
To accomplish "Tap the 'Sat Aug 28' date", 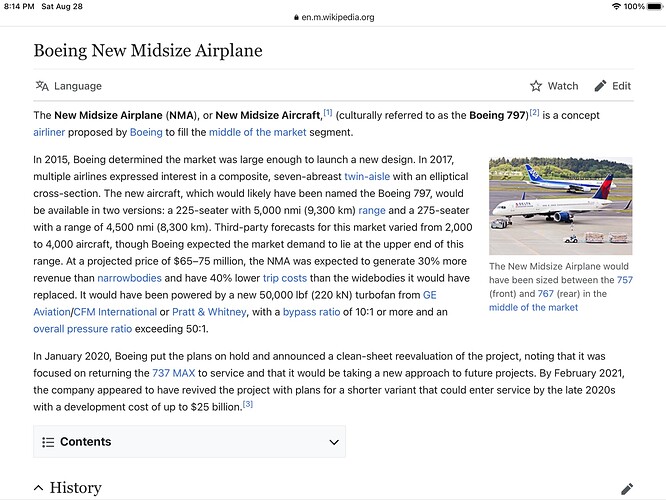I will click(62, 6).
